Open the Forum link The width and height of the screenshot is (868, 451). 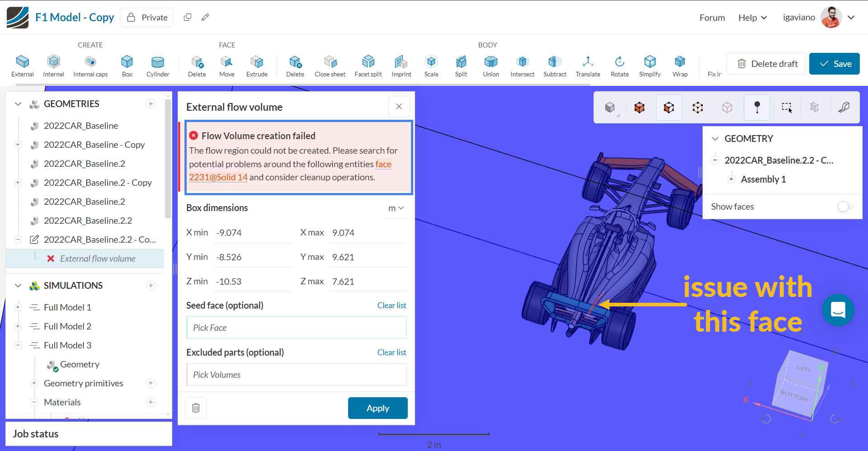(x=712, y=18)
